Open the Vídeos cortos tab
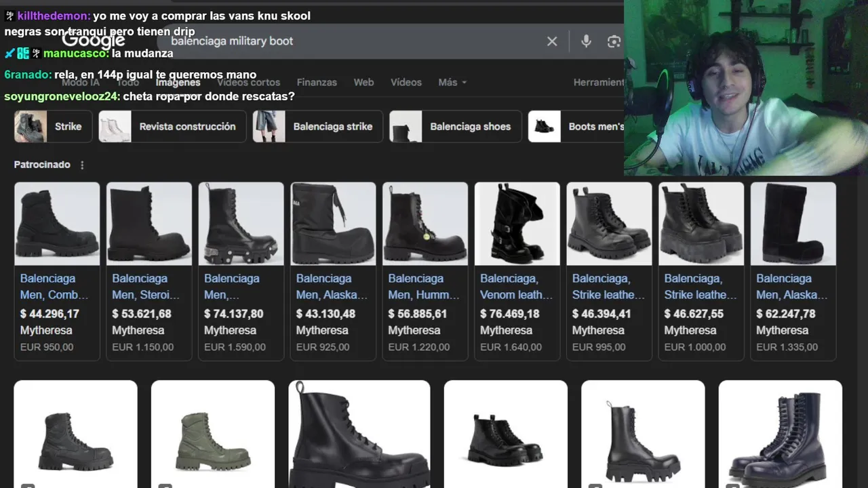The height and width of the screenshot is (488, 868). [248, 82]
